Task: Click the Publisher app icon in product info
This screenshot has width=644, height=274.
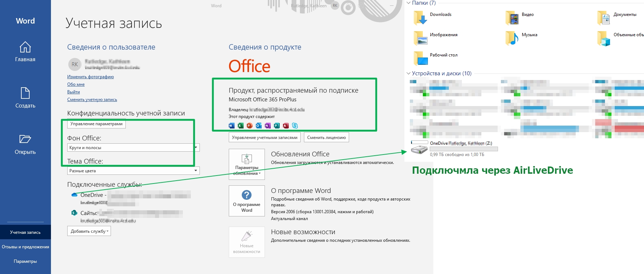Action: (277, 126)
